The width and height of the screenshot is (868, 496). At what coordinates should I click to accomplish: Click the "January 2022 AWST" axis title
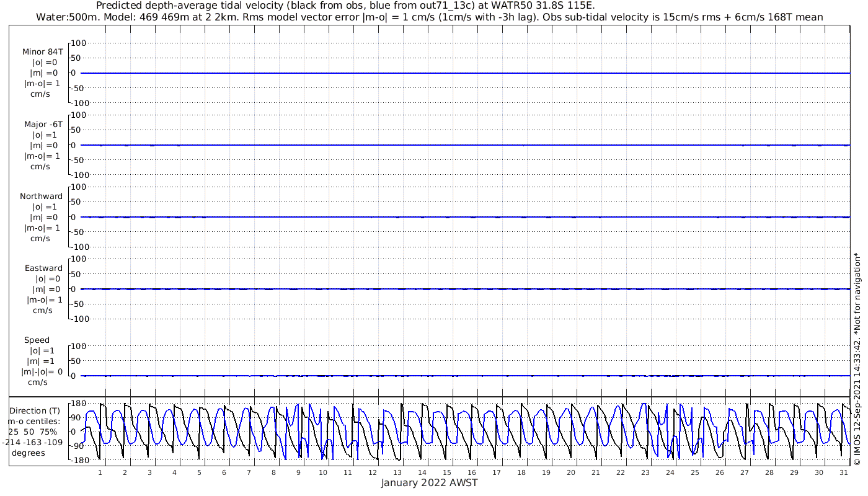[429, 483]
